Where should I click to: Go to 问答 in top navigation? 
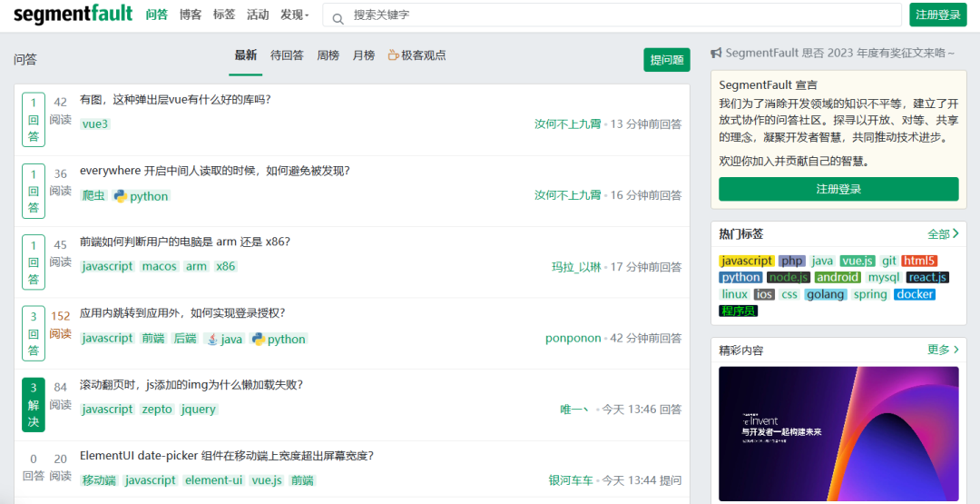pyautogui.click(x=157, y=15)
